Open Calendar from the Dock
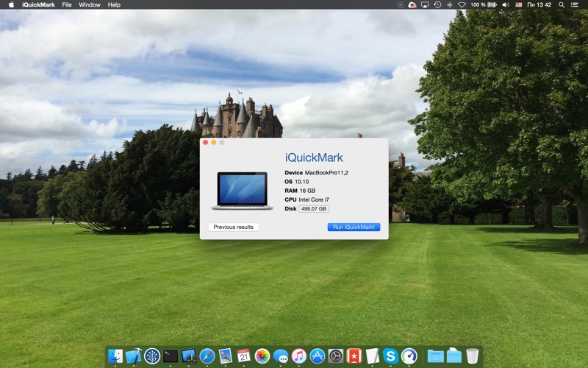Screen dimensions: 588x368 coord(244,355)
